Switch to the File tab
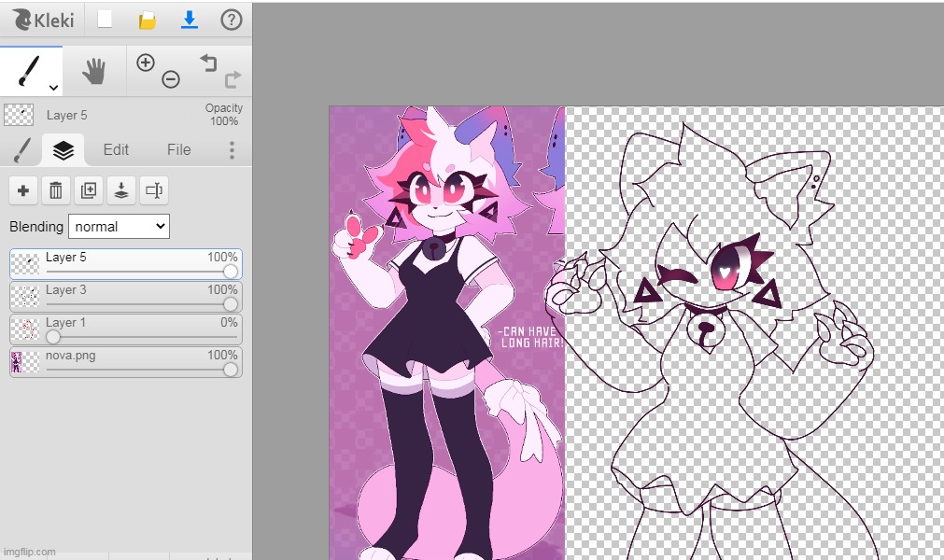 coord(178,150)
